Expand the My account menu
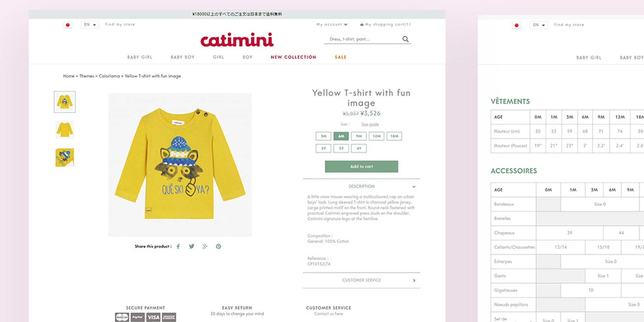644x322 pixels. click(332, 24)
